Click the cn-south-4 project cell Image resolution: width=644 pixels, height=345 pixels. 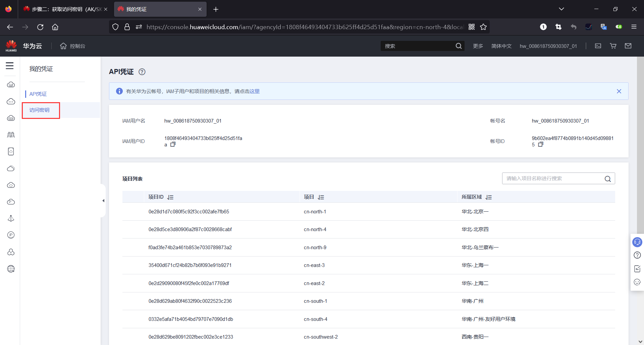(316, 319)
